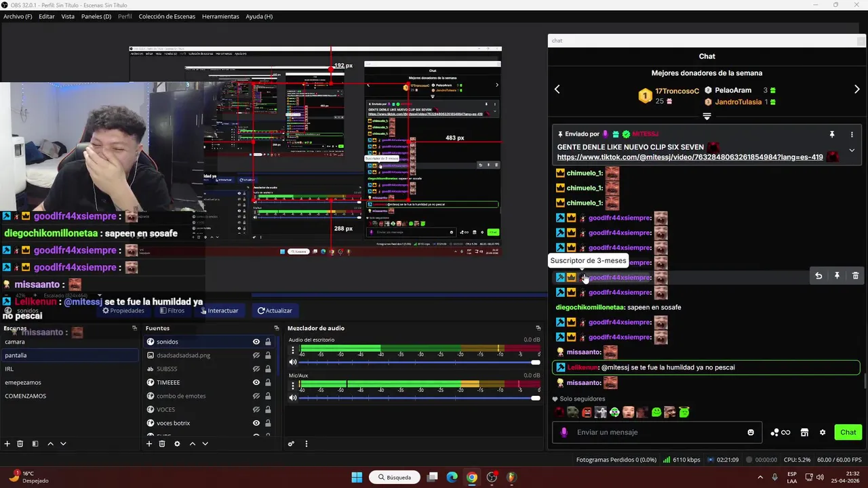Expand the top donors panel with the down chevron
The width and height of the screenshot is (868, 488).
tap(707, 117)
